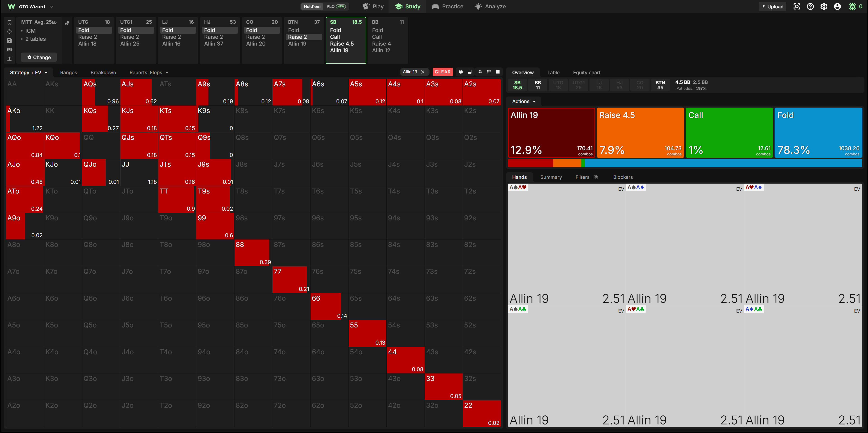Click the screenshot capture frame icon
Screen dimensions: 868x433
[x=796, y=6]
